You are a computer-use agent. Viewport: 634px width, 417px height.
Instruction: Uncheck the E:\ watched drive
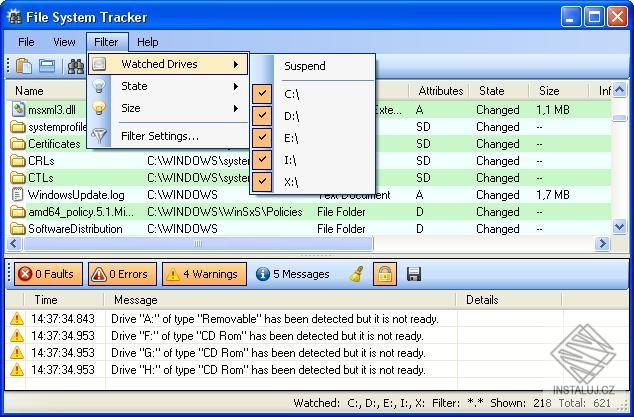point(262,138)
